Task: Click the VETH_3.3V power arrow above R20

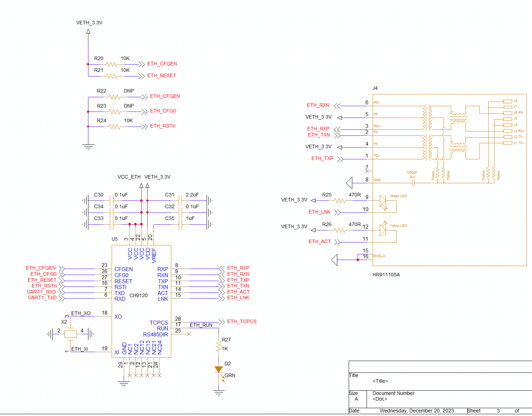Action: tap(88, 31)
